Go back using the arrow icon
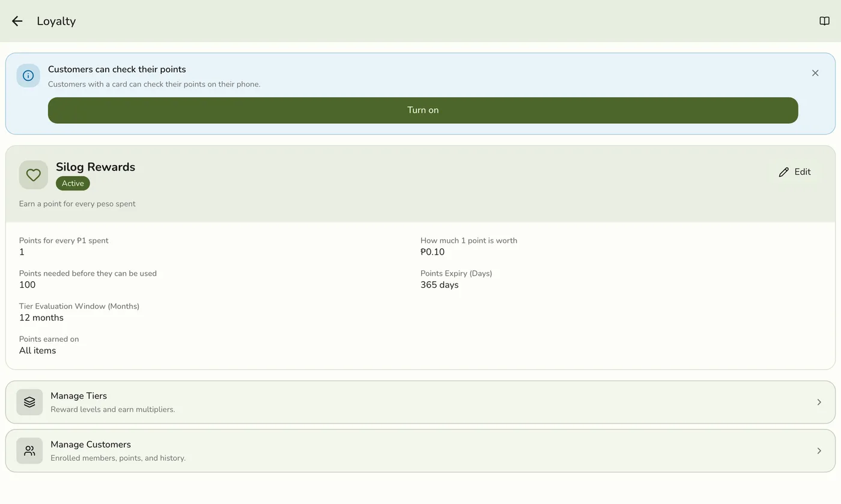The image size is (841, 504). 17,21
